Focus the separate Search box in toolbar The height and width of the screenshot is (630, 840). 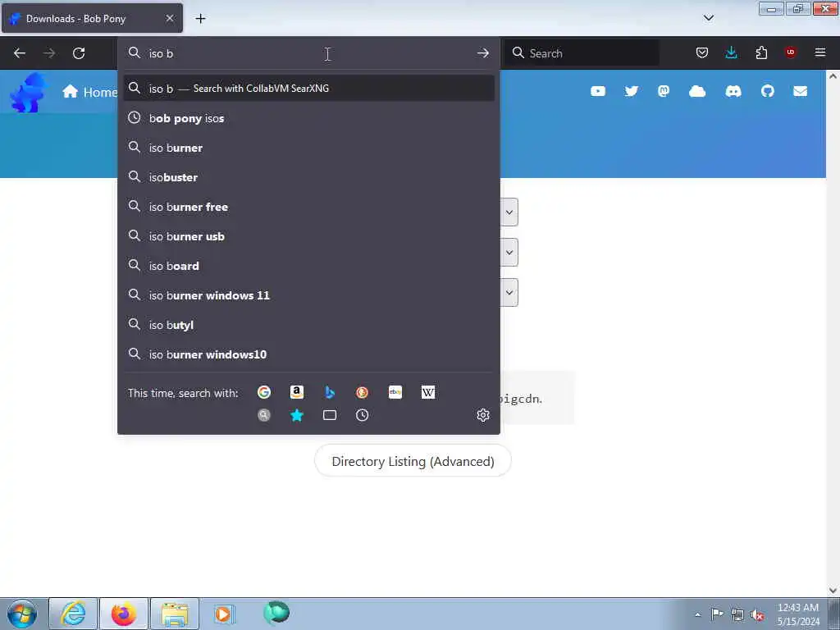click(x=582, y=53)
